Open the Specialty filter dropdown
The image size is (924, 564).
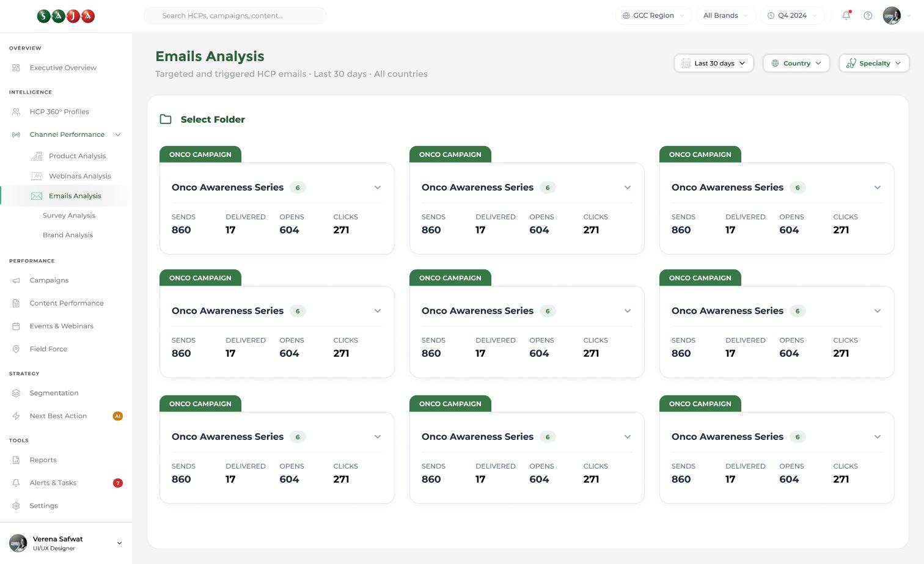(x=874, y=63)
